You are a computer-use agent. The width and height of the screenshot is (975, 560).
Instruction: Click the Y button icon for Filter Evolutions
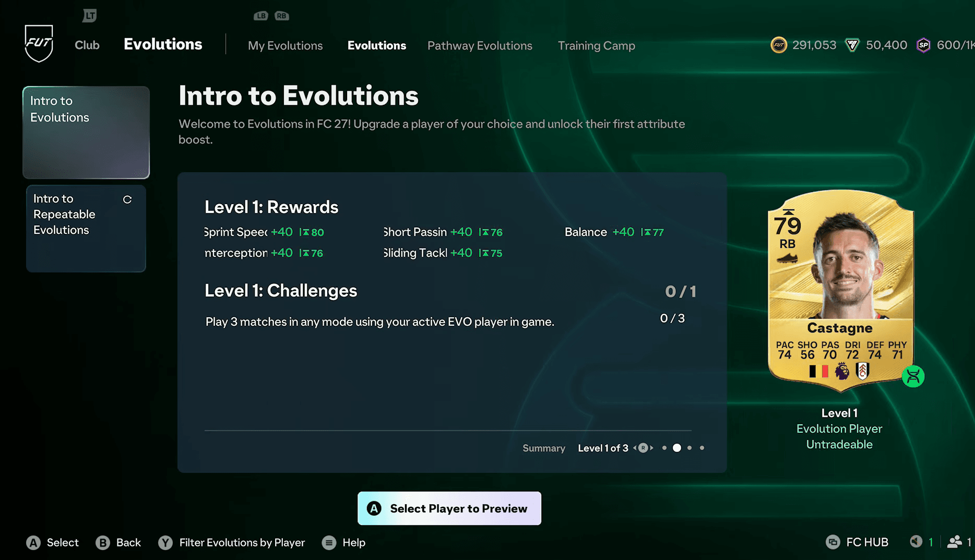coord(165,543)
